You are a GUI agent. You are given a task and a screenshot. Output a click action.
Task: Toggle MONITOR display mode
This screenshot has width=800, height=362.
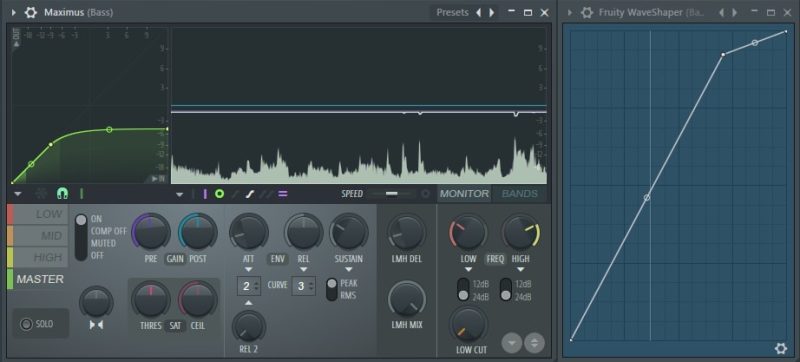pos(464,194)
